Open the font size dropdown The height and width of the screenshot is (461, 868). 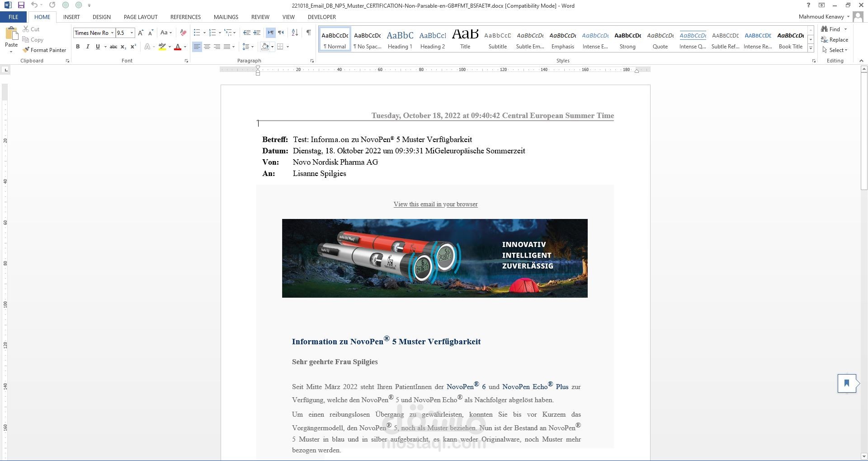pyautogui.click(x=132, y=33)
